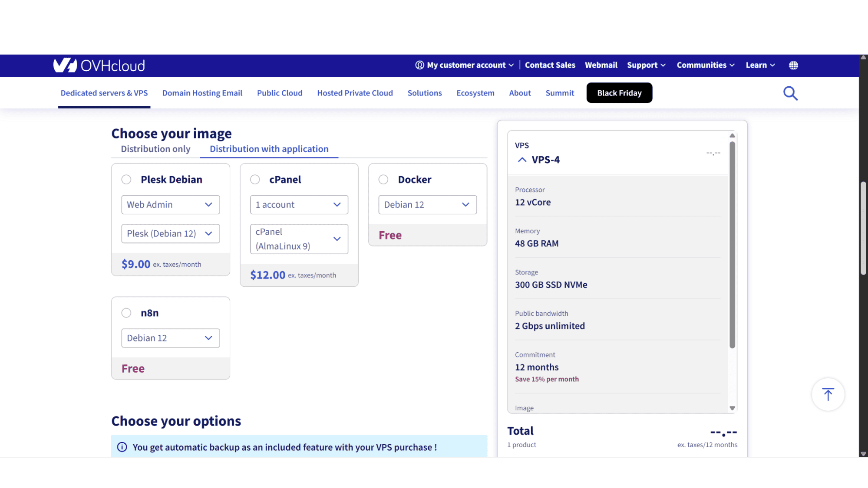Open Dedicated servers & VPS menu
Image resolution: width=868 pixels, height=488 pixels.
[x=104, y=93]
